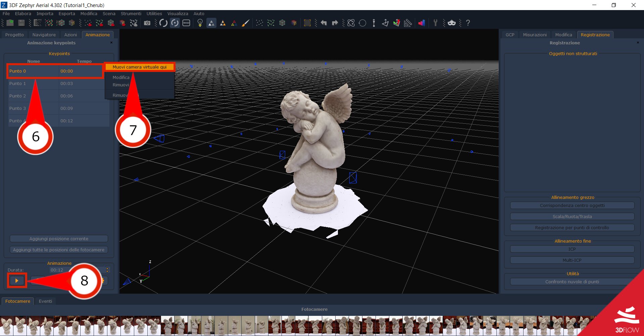Toggle the scene lighting bulb icon
The width and height of the screenshot is (644, 336).
[x=200, y=23]
